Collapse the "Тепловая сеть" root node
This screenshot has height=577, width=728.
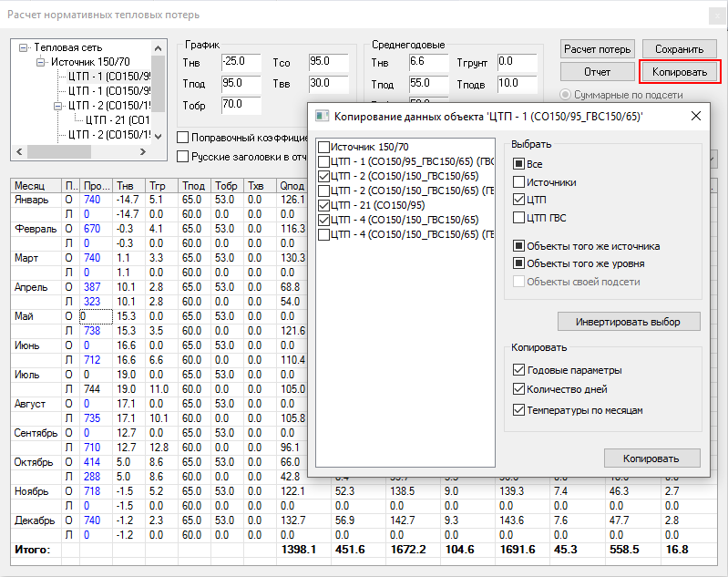(25, 47)
